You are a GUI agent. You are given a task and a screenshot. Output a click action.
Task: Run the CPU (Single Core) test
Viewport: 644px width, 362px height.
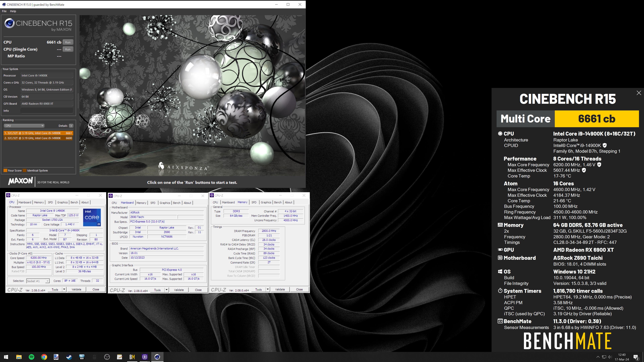[x=68, y=49]
